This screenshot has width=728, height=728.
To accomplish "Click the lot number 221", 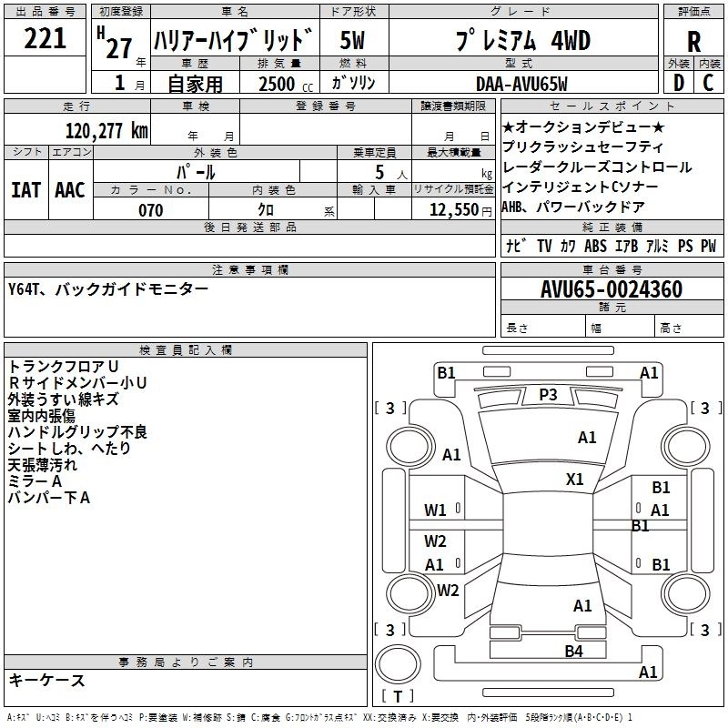I will click(x=45, y=38).
